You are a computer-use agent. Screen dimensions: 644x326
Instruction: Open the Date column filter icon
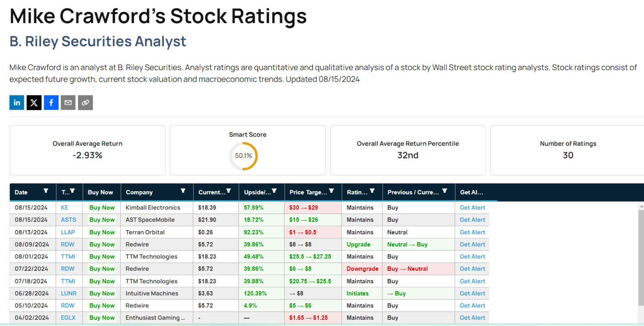click(46, 191)
